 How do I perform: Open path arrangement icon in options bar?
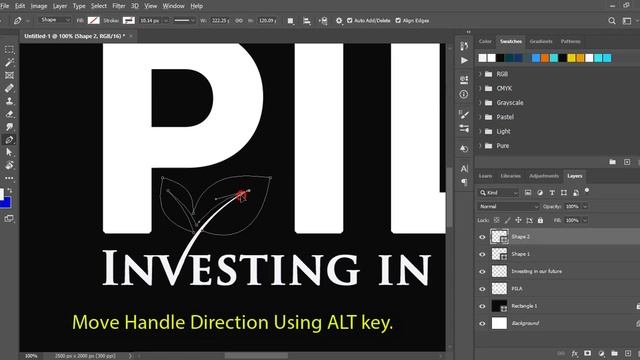[x=323, y=20]
